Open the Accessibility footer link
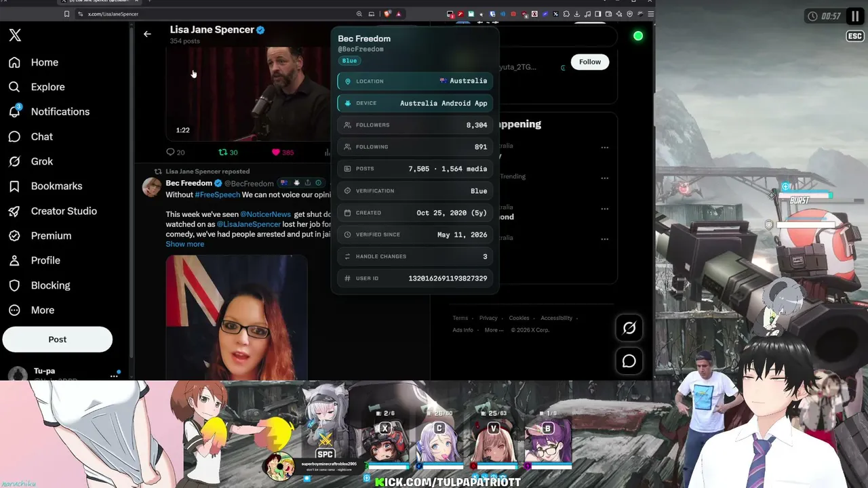868x488 pixels. (x=556, y=318)
